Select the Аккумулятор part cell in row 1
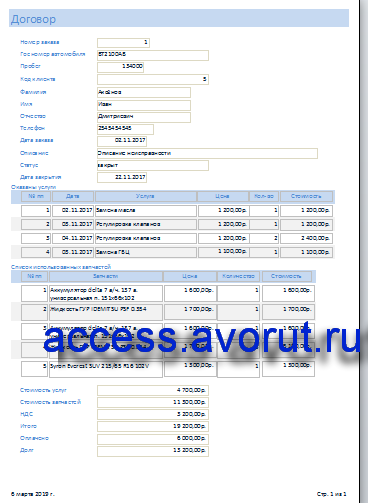The height and width of the screenshot is (503, 368). (x=106, y=294)
